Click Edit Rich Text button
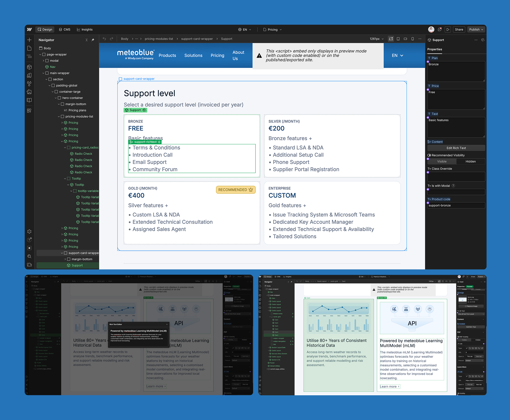Image resolution: width=510 pixels, height=420 pixels. [x=456, y=148]
